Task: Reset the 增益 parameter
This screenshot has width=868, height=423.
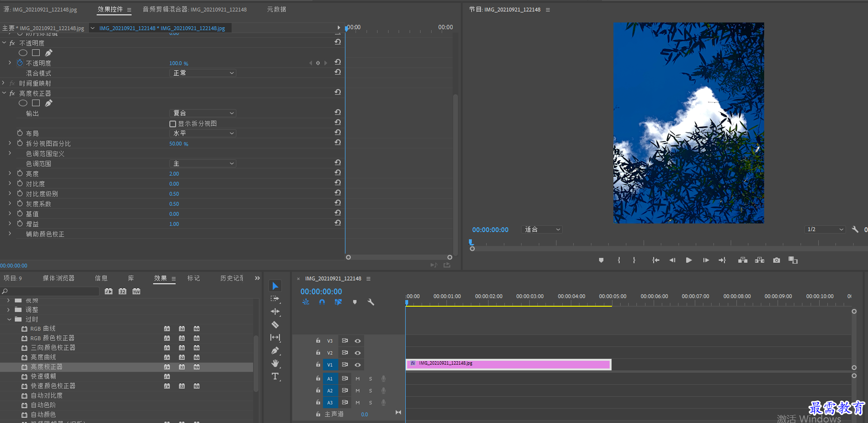Action: (x=338, y=223)
